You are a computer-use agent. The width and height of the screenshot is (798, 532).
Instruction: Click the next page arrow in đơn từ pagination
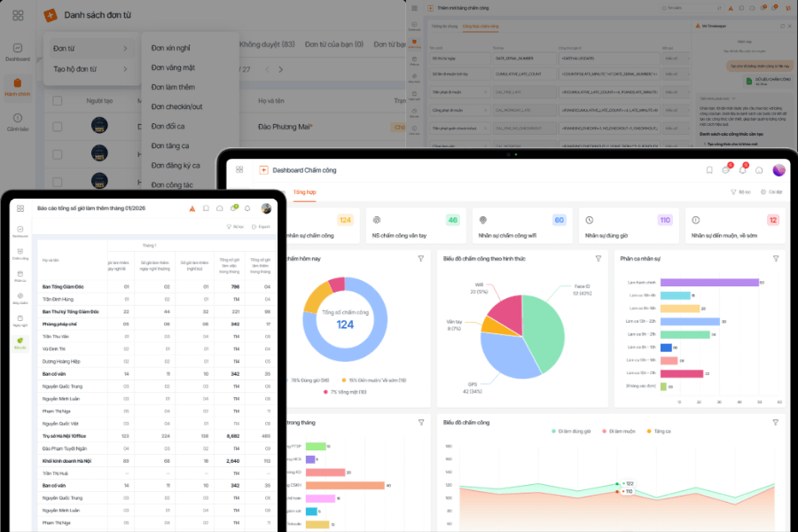[280, 69]
